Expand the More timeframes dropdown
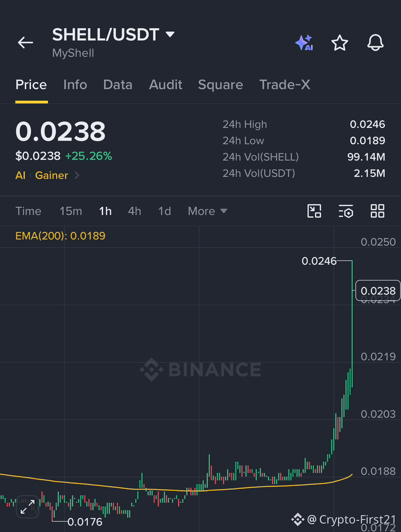Screen dimensions: 401x532 click(x=207, y=211)
